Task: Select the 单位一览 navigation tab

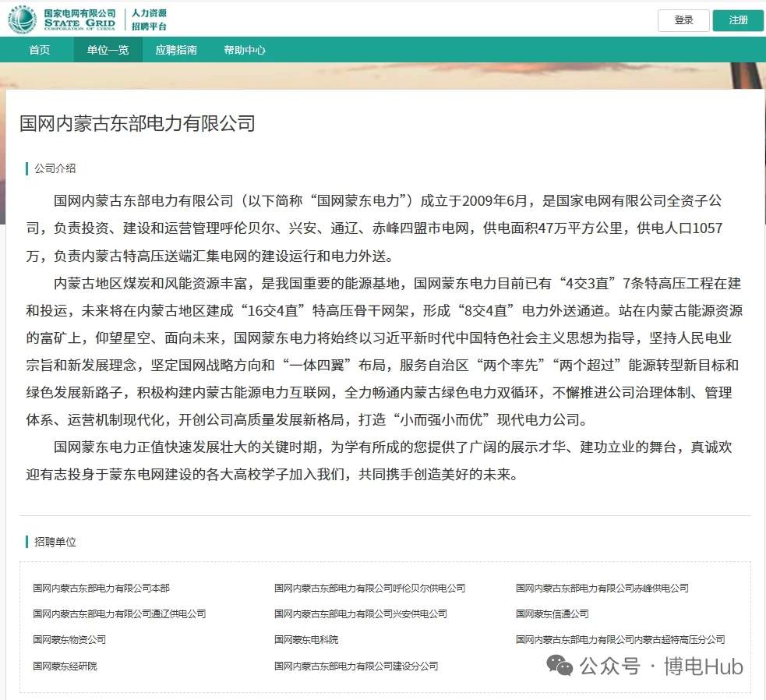Action: coord(108,50)
